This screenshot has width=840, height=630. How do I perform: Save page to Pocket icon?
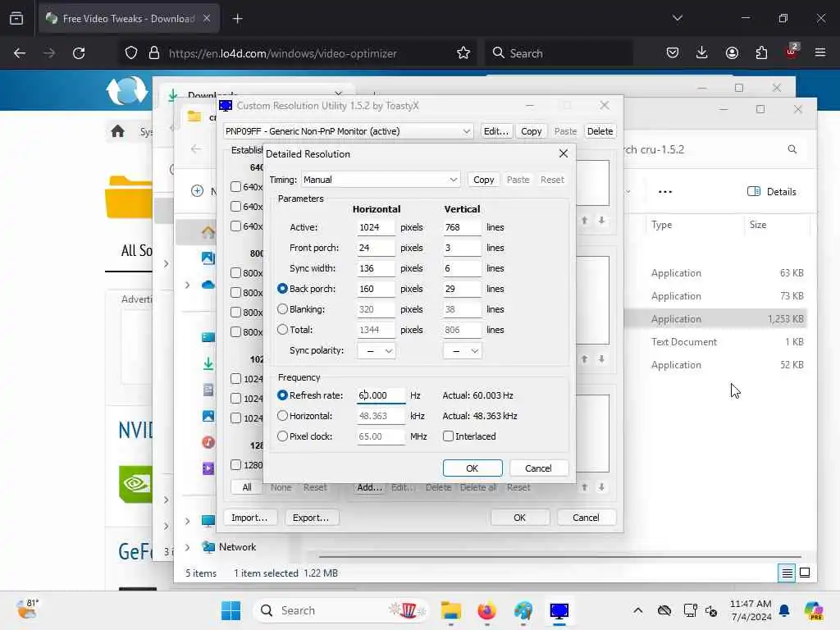[673, 52]
